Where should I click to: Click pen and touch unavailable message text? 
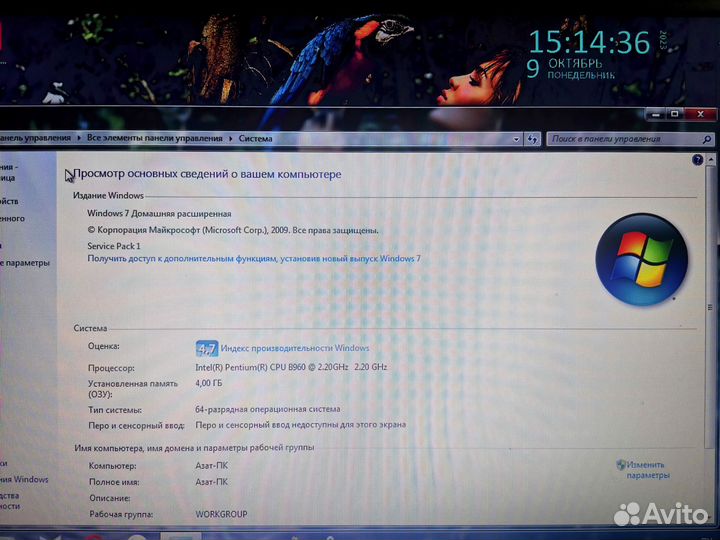tap(301, 425)
